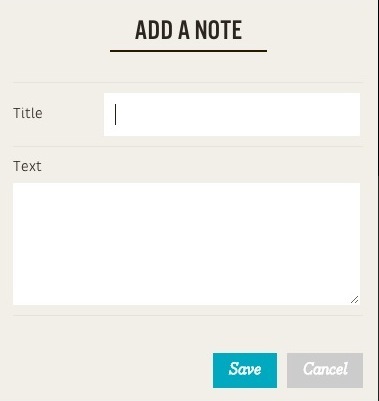Select the ADD A NOTE heading
The image size is (379, 401).
click(188, 30)
